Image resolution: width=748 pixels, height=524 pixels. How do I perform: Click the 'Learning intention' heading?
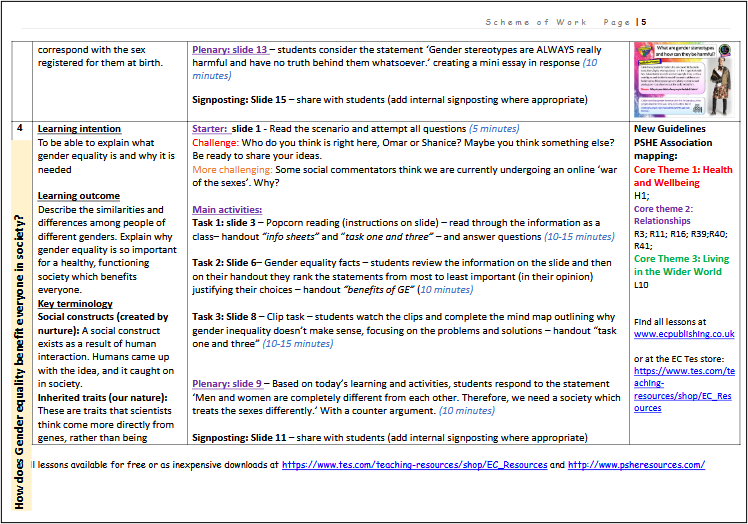(79, 129)
